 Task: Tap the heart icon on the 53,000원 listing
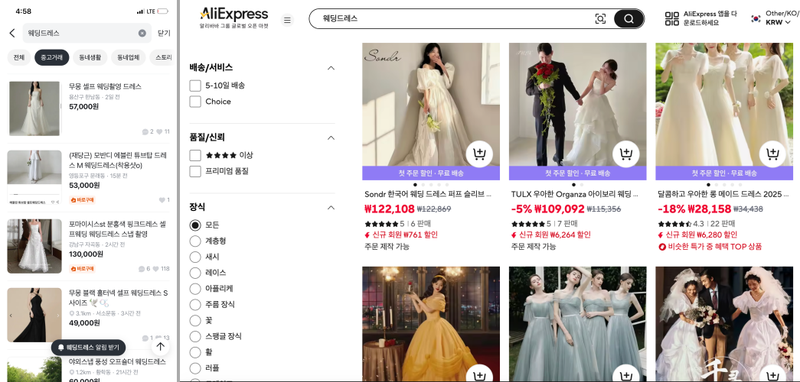pyautogui.click(x=162, y=200)
